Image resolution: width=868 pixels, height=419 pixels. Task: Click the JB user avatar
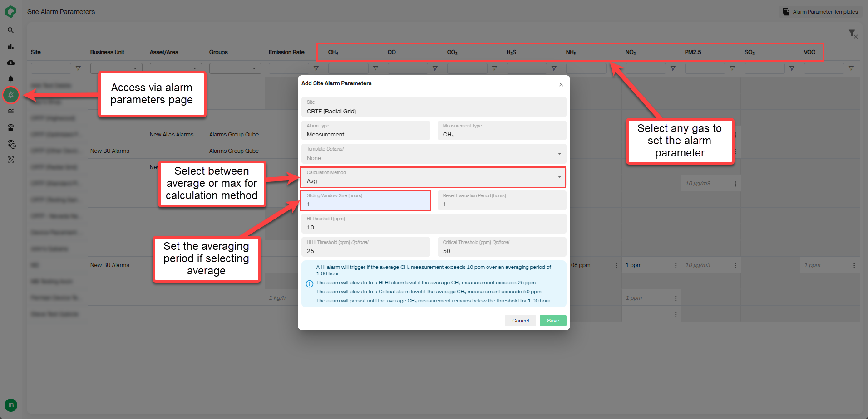[x=10, y=405]
